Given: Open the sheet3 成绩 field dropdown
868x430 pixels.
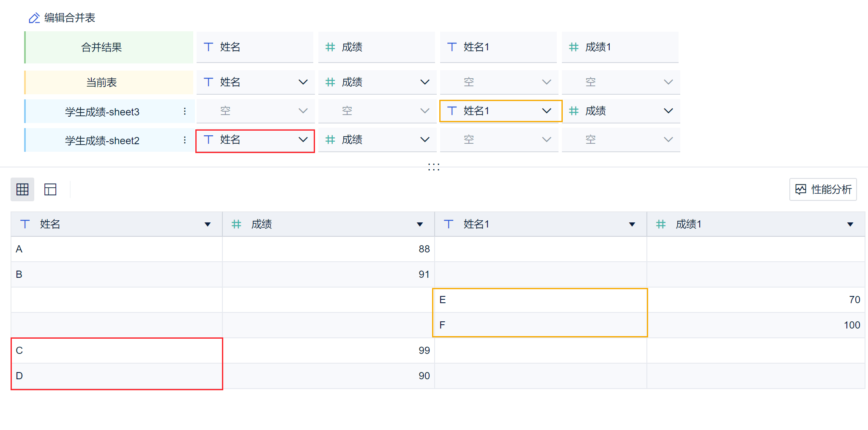Looking at the screenshot, I should pos(668,111).
